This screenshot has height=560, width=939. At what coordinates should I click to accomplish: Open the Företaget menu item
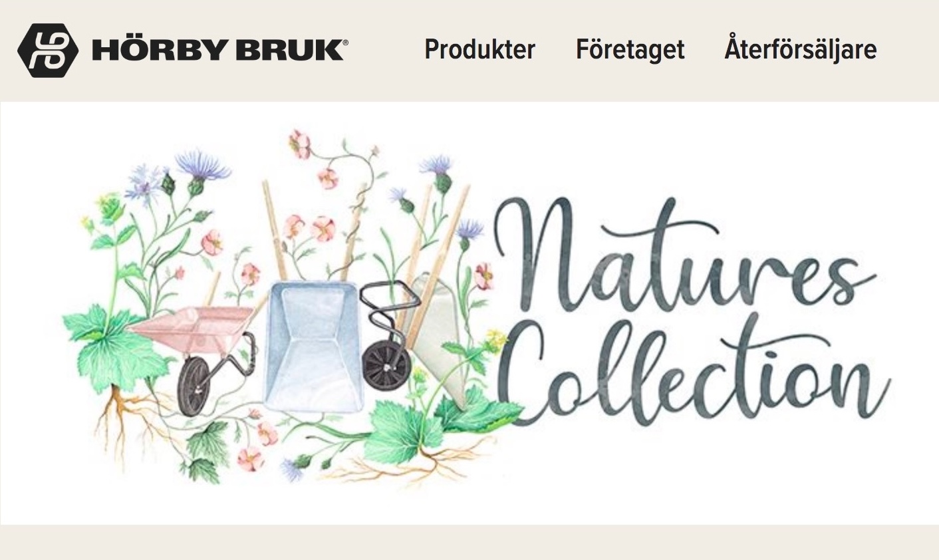coord(630,50)
